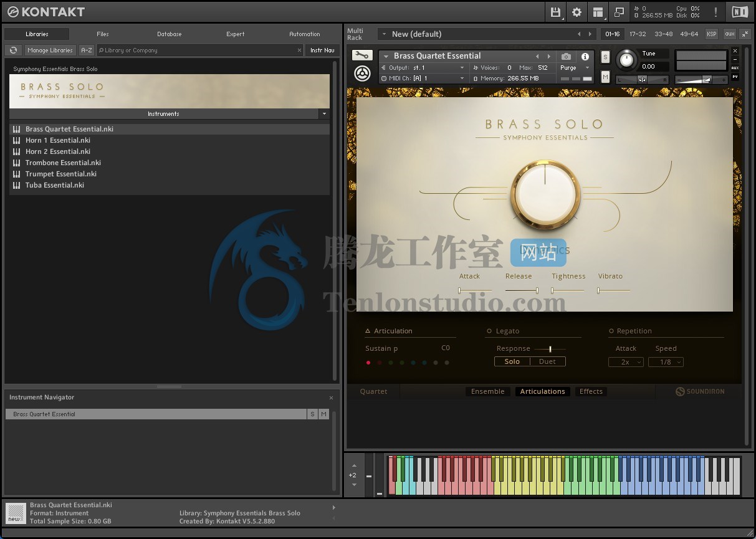The height and width of the screenshot is (539, 756).
Task: Open the Purge dropdown menu
Action: point(587,67)
